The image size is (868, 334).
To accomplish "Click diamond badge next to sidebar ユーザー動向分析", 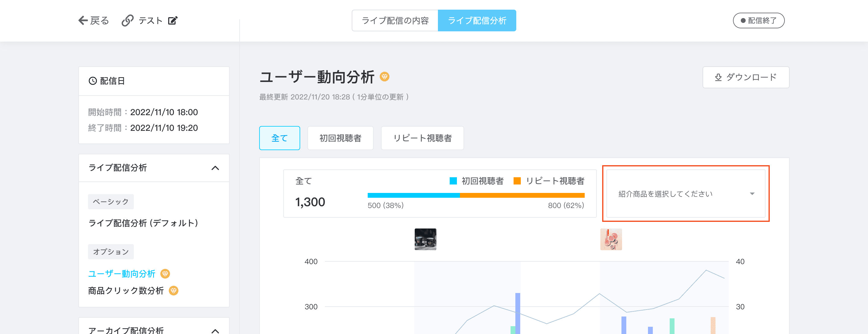I will click(165, 274).
